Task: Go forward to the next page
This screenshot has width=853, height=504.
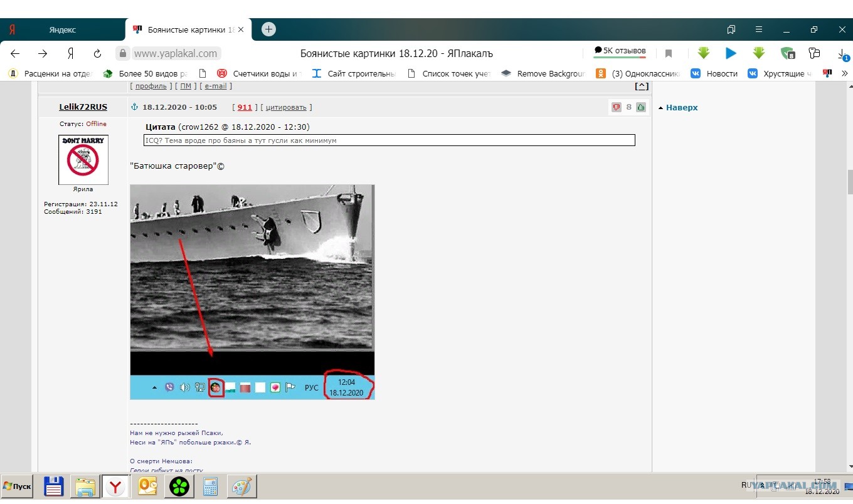Action: [x=43, y=53]
